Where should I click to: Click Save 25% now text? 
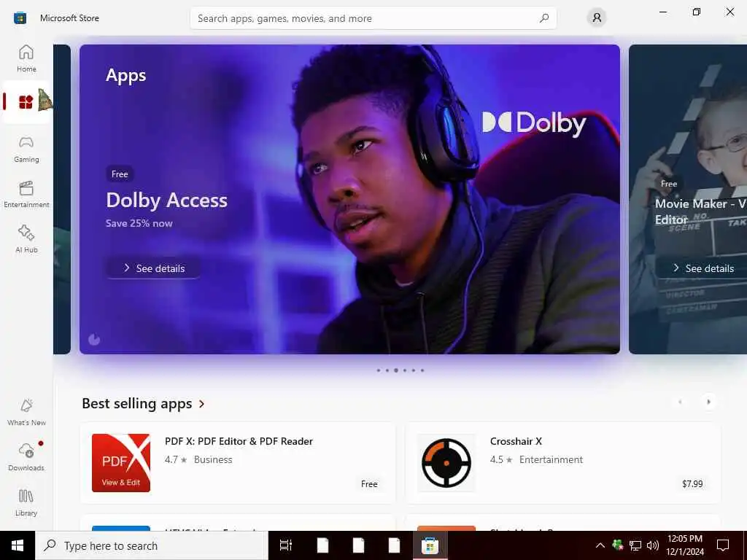139,223
